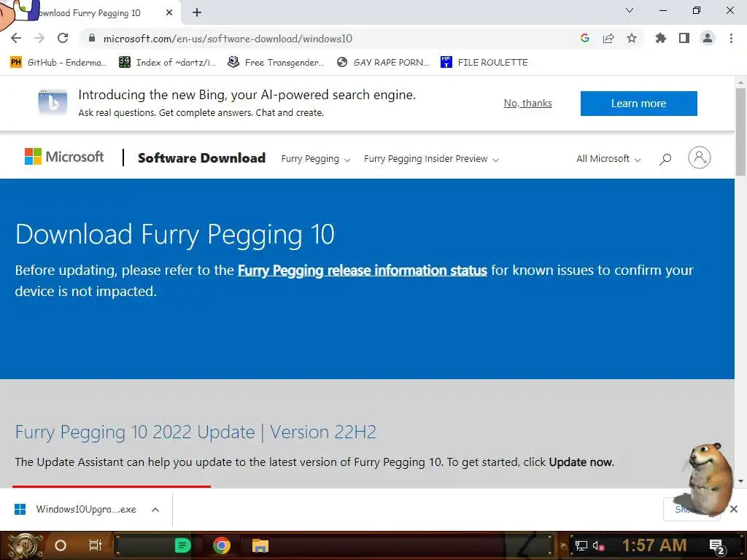The height and width of the screenshot is (560, 747).
Task: Click the 2022 Update Version 22H2 heading
Action: coord(196,432)
